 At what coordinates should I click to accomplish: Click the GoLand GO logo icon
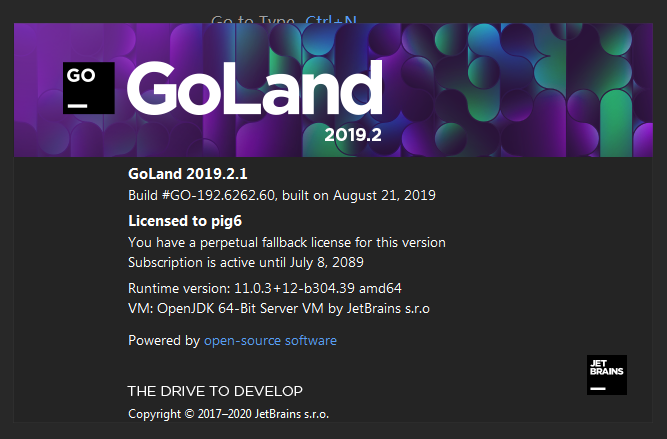89,88
